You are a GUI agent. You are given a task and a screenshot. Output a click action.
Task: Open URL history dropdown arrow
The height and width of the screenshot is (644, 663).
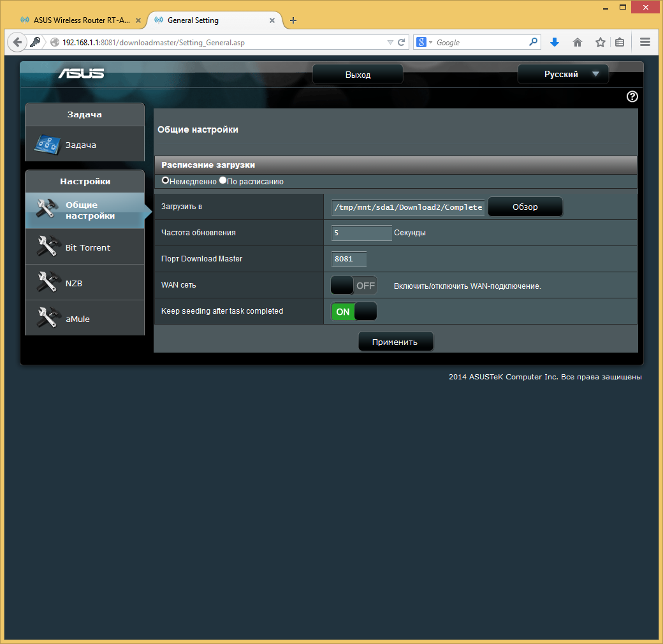pyautogui.click(x=390, y=42)
